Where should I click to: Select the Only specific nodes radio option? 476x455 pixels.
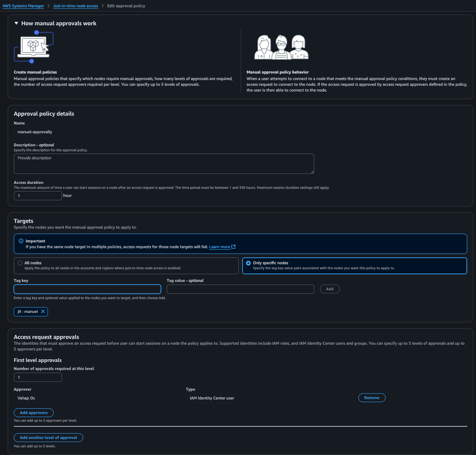coord(248,263)
